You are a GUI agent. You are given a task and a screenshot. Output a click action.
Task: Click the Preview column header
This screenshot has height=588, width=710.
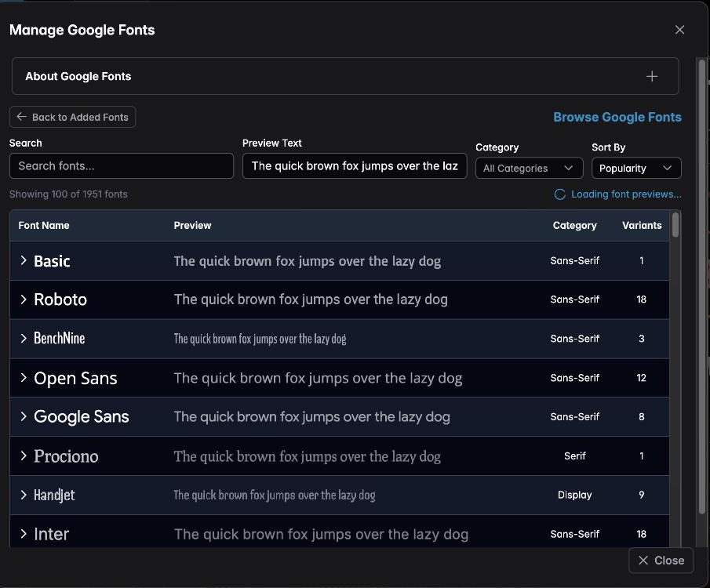point(192,226)
